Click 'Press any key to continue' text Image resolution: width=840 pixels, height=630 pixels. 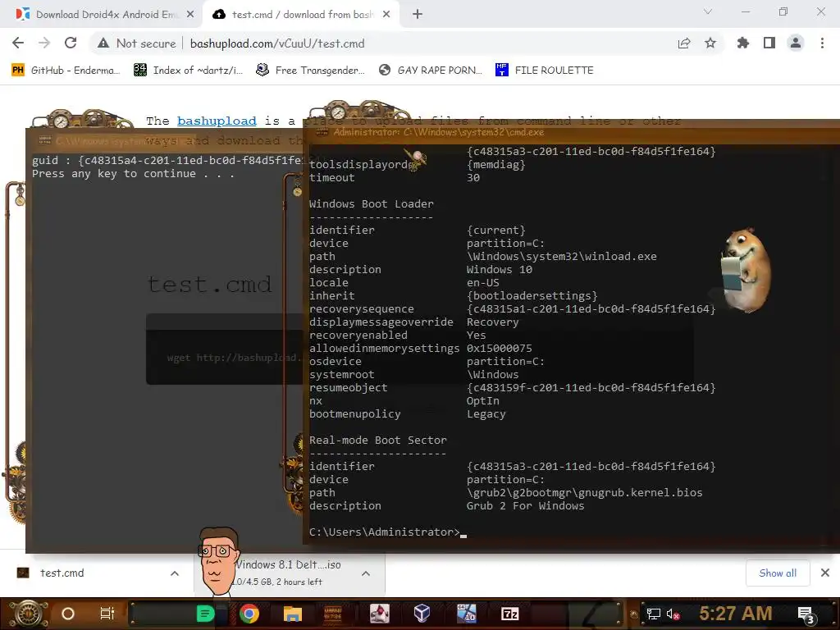coord(133,174)
